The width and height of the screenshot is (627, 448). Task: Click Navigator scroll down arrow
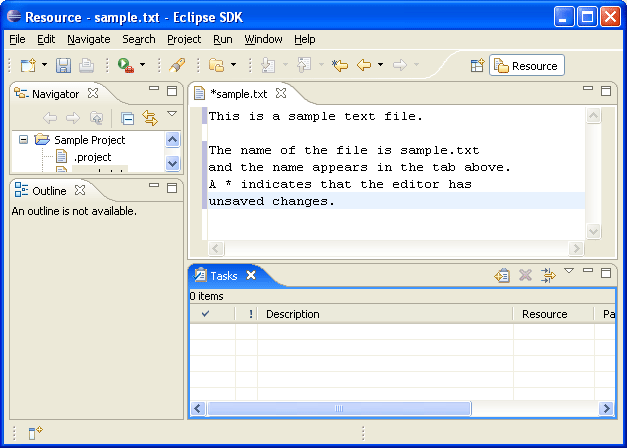point(172,163)
